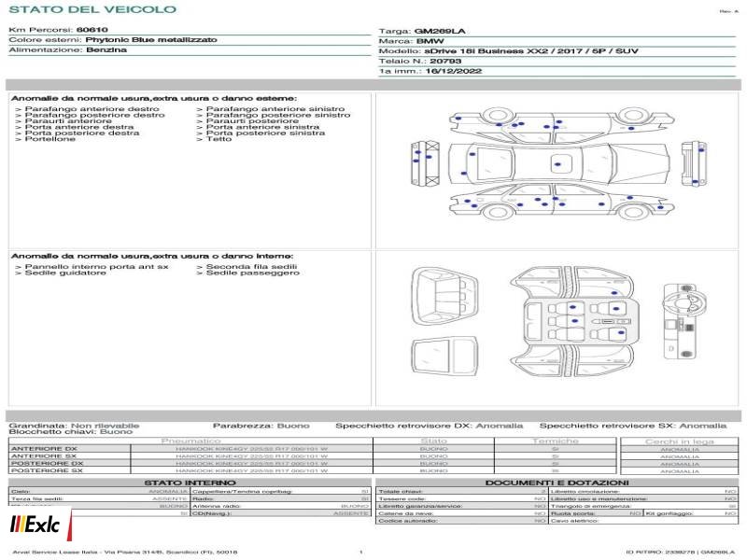This screenshot has height=560, width=747.
Task: Click the 'Antenna radio:' row
Action: 281,506
